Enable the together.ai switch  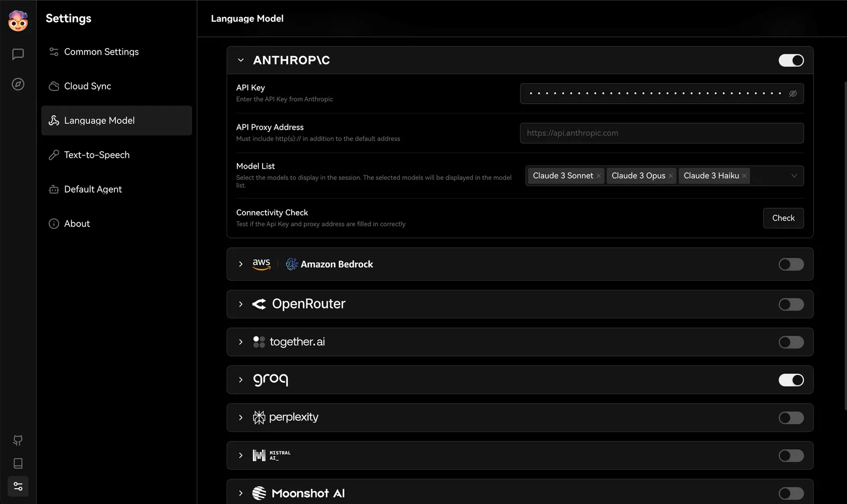coord(791,342)
